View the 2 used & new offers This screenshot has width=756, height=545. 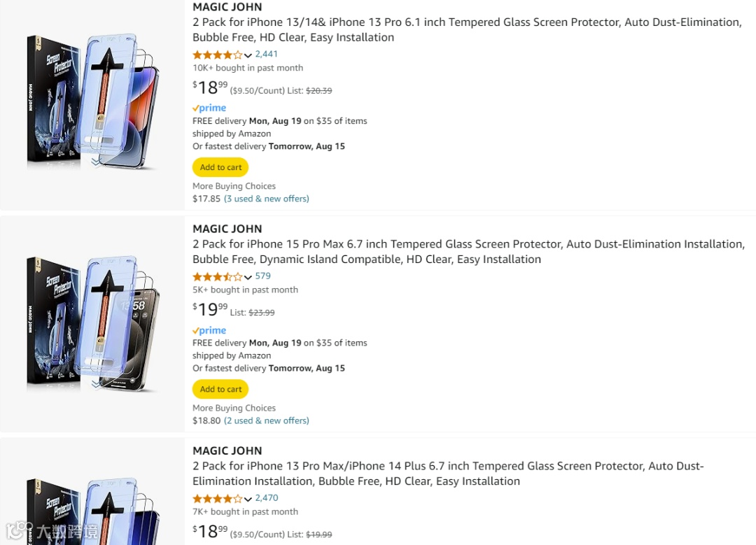[266, 420]
